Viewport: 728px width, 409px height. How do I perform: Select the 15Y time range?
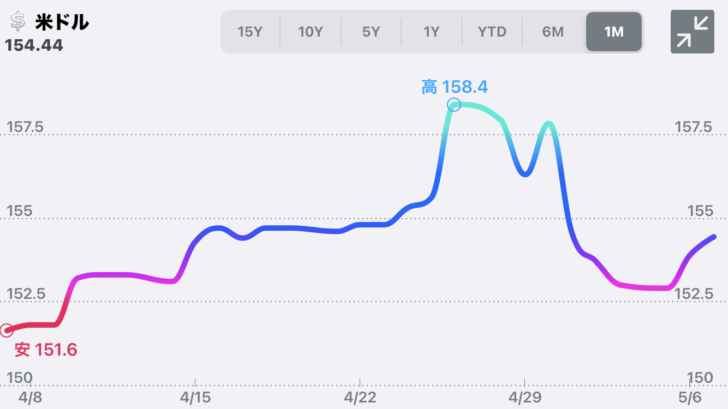point(251,32)
